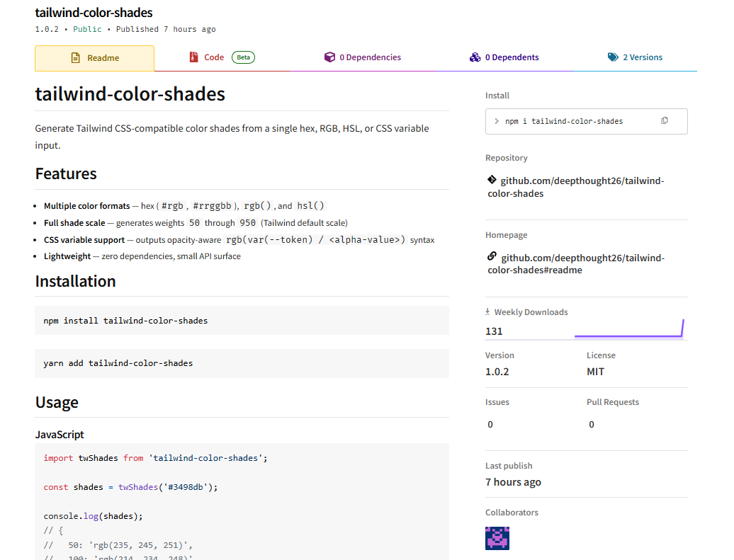
Task: Open the 0 Dependents tab
Action: pos(504,57)
